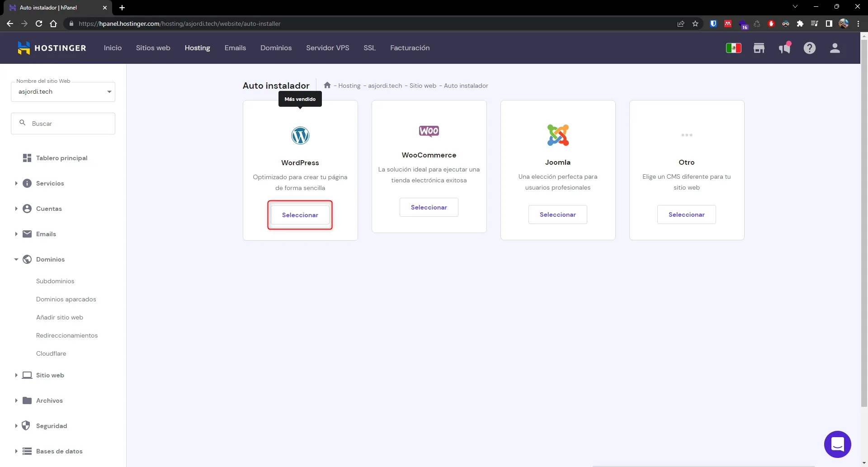Click the Buscar search field

point(63,124)
